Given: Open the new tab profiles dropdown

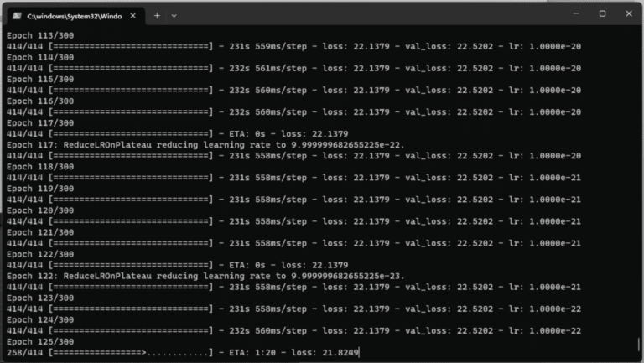Looking at the screenshot, I should (x=174, y=16).
